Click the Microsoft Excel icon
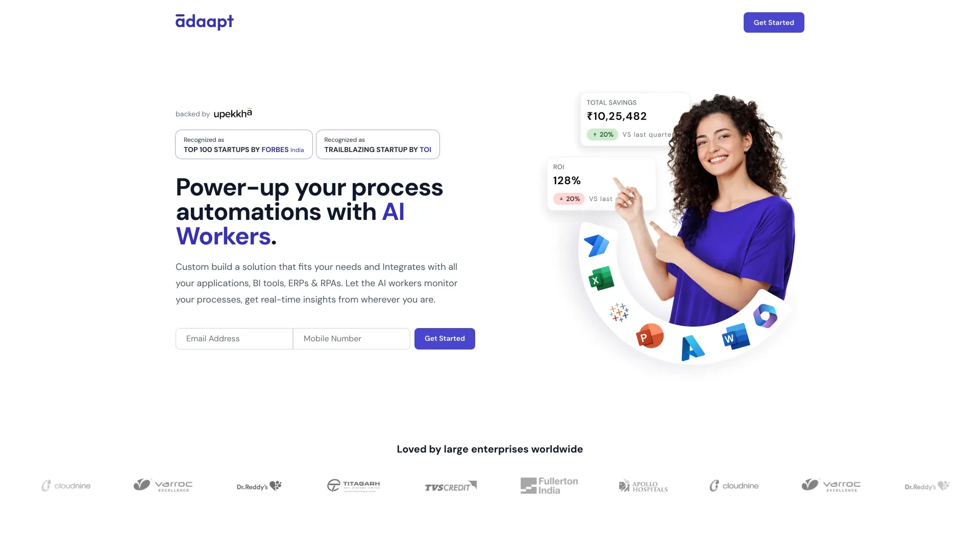This screenshot has height=551, width=980. click(601, 279)
